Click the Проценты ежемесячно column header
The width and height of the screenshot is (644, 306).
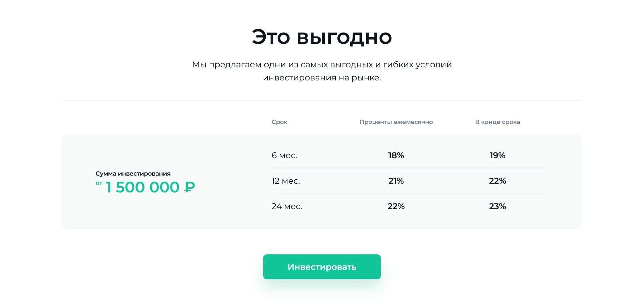tap(396, 122)
